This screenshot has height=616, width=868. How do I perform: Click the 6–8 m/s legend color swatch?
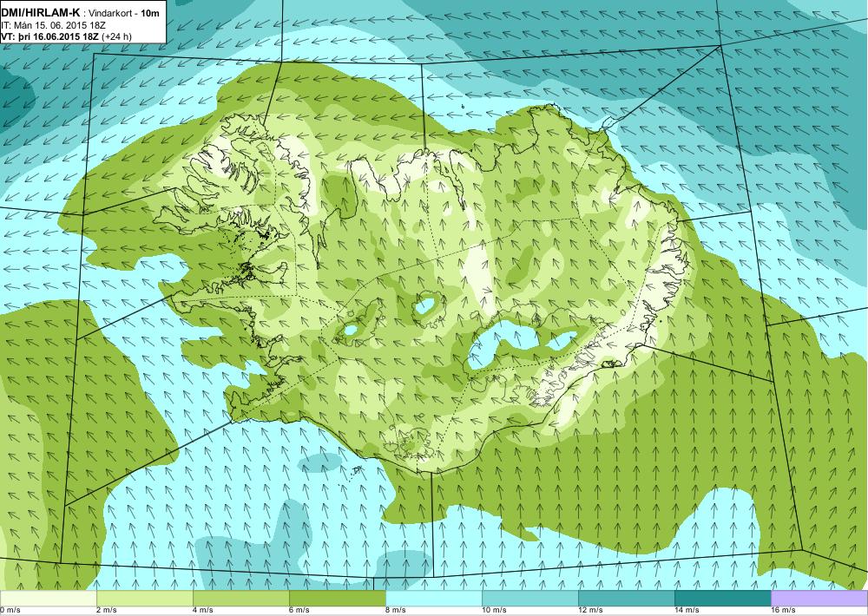337,598
